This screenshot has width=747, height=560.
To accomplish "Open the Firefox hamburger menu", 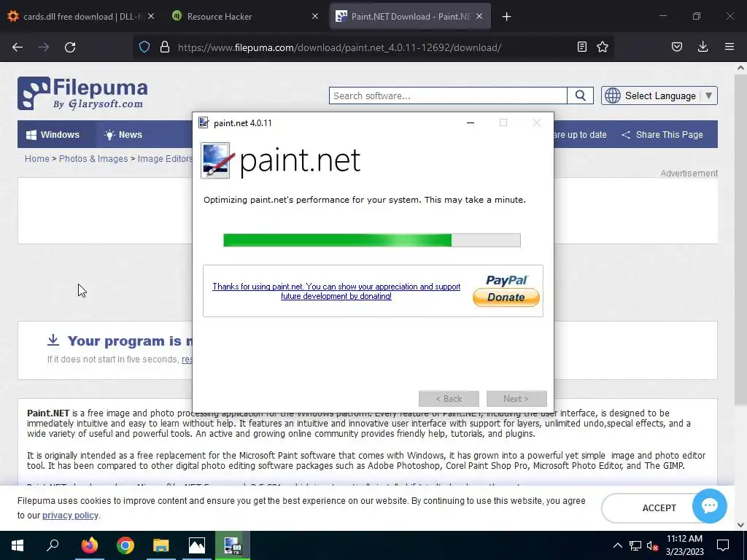I will [x=729, y=47].
